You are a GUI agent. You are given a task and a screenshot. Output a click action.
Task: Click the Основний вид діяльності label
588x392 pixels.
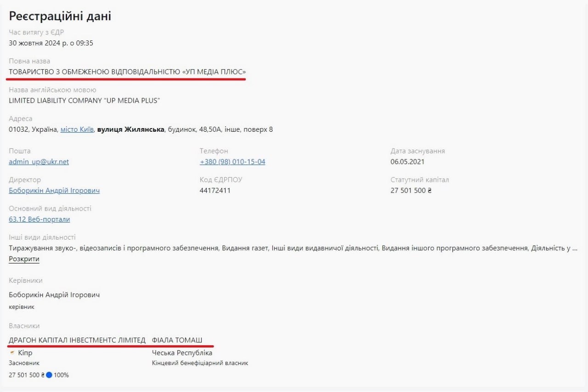click(x=50, y=208)
